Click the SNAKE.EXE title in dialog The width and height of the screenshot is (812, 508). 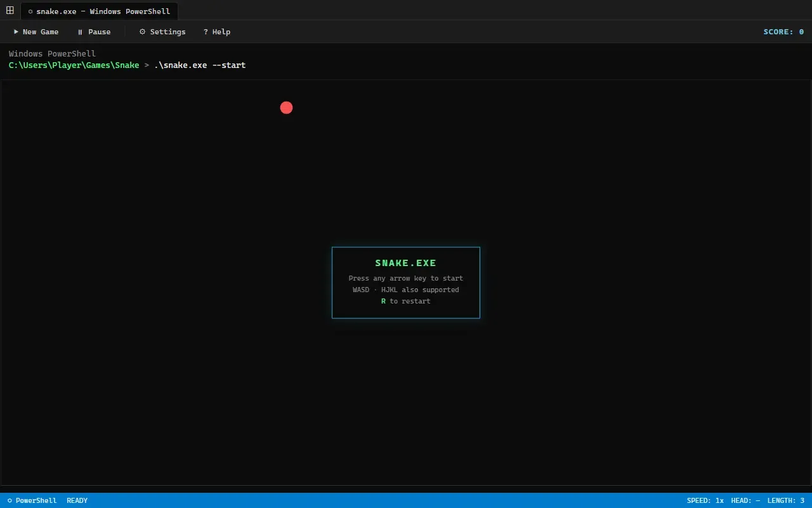(406, 263)
